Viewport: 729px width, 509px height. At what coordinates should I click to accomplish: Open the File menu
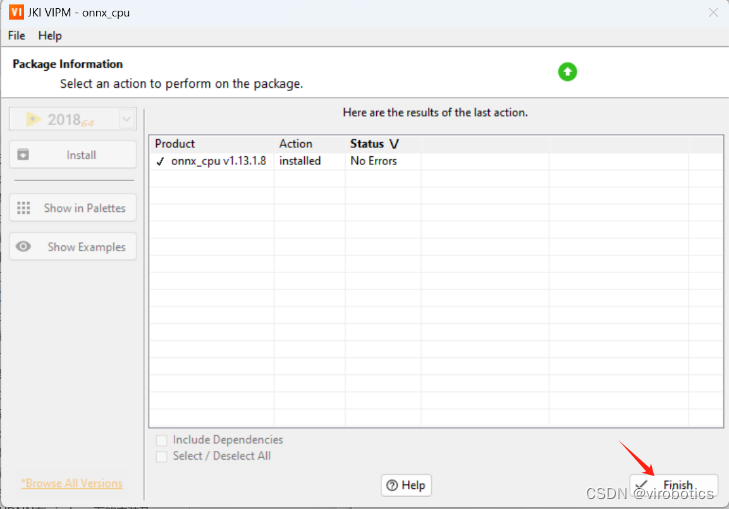click(16, 36)
